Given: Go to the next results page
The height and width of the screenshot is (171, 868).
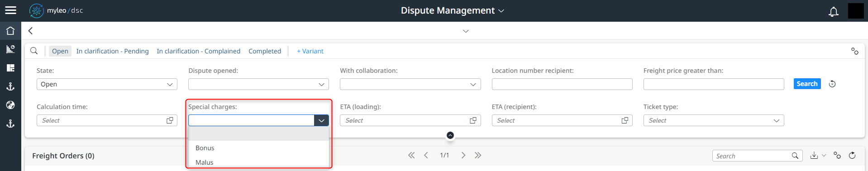Looking at the screenshot, I should pyautogui.click(x=463, y=155).
